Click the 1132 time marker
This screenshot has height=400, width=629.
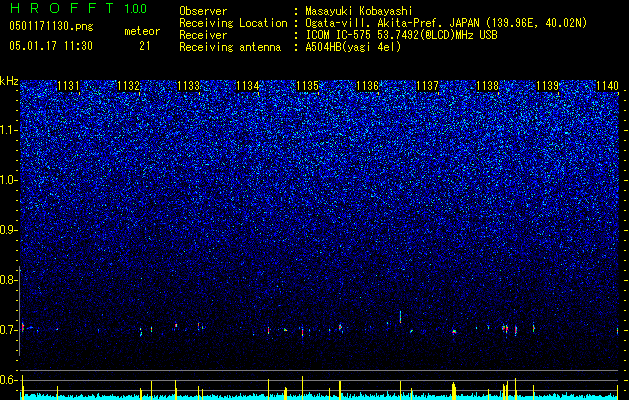tap(128, 86)
